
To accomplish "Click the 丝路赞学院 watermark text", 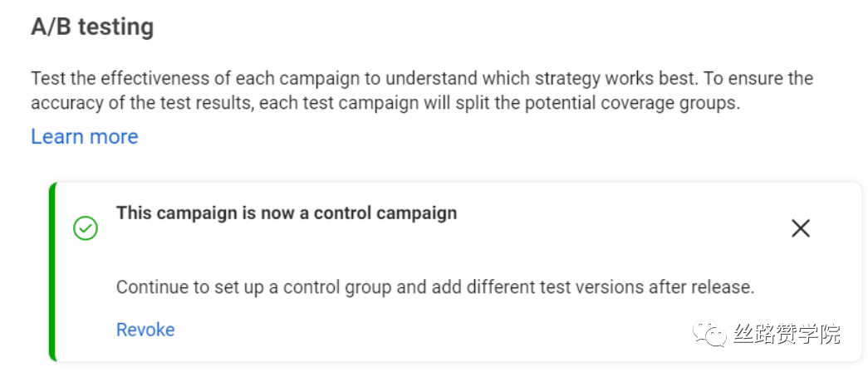I will coord(787,334).
